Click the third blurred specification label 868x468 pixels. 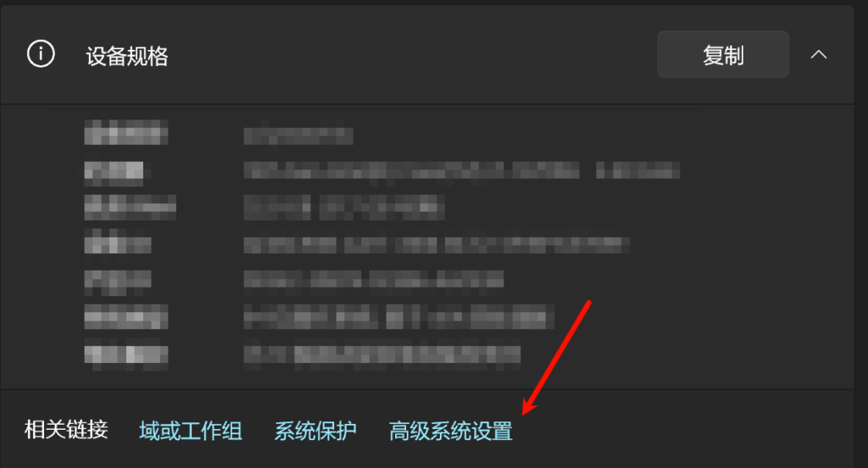[130, 207]
